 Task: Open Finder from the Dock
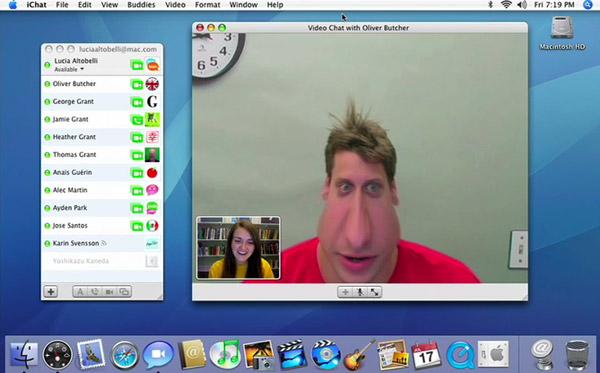click(24, 354)
